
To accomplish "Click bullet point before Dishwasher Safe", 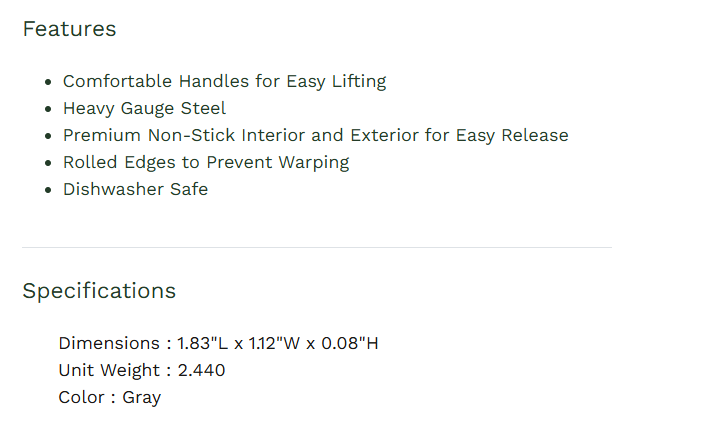I will pyautogui.click(x=49, y=190).
